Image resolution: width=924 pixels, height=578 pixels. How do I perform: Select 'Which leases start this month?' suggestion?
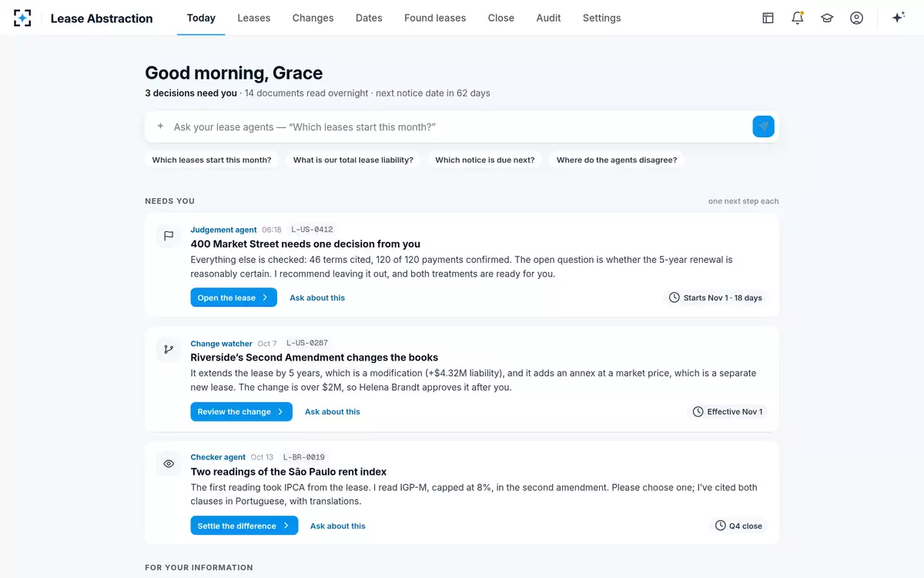pos(212,160)
